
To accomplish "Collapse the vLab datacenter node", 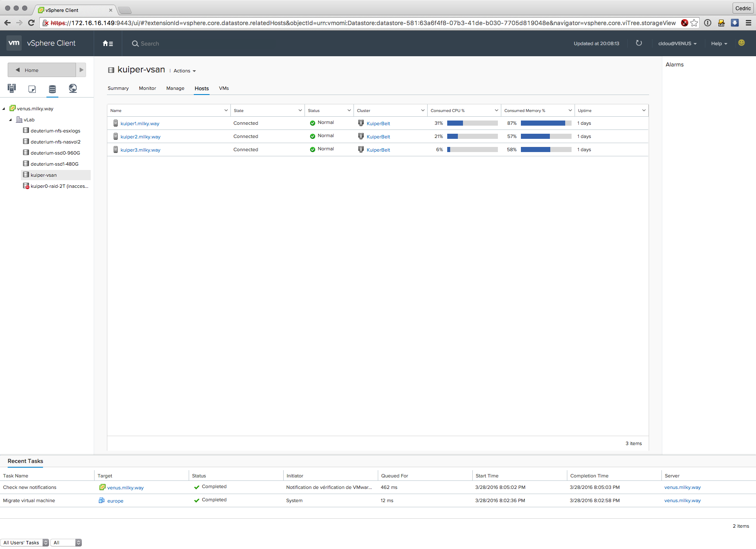I will coord(11,120).
